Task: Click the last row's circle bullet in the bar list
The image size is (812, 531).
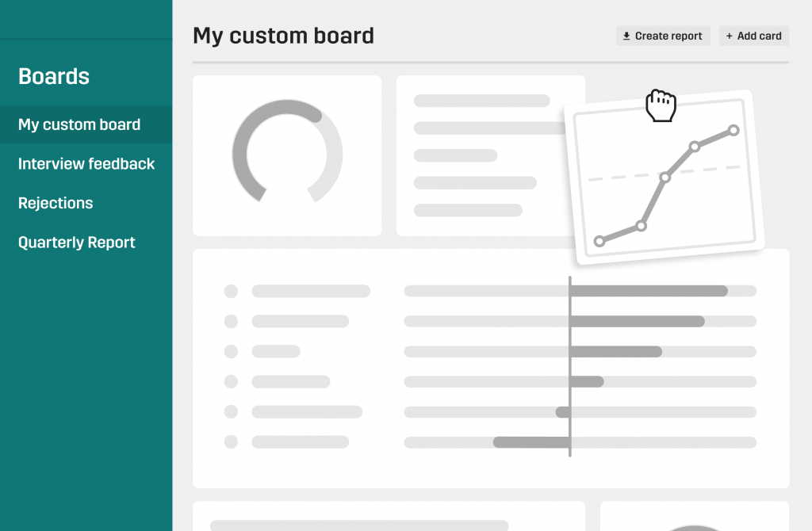Action: (231, 441)
